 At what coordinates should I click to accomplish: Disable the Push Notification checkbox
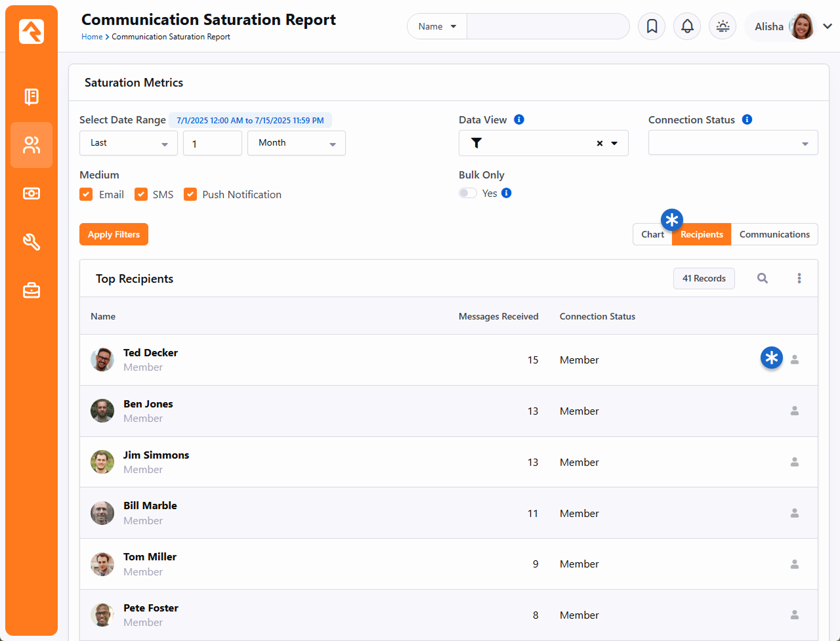190,194
